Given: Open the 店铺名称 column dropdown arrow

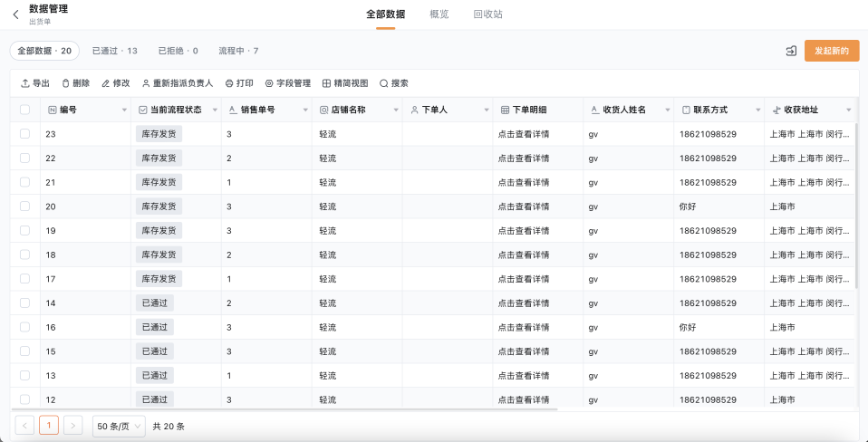Looking at the screenshot, I should (396, 110).
